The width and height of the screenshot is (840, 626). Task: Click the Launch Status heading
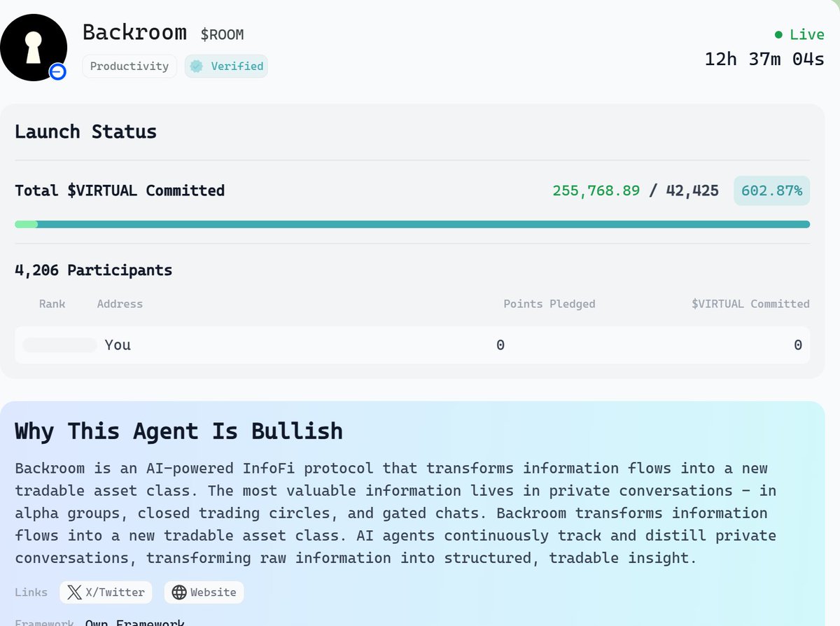(x=85, y=132)
